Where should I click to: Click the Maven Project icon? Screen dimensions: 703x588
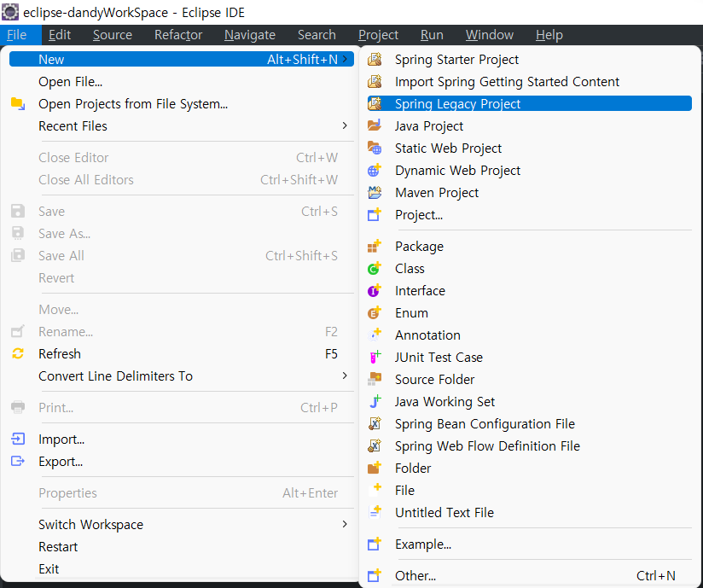[x=375, y=192]
